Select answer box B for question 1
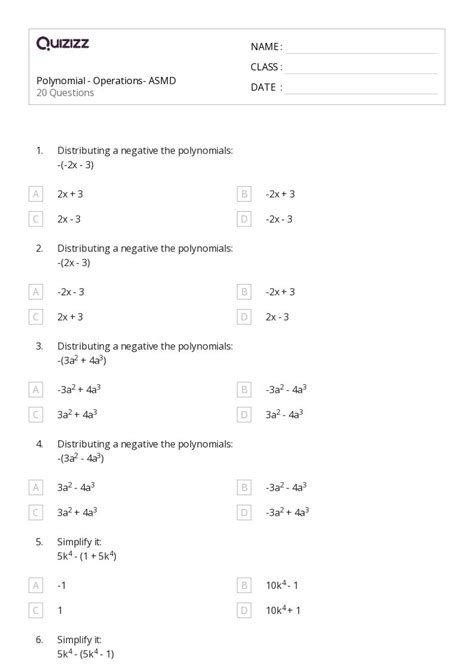The width and height of the screenshot is (474, 670). point(244,194)
